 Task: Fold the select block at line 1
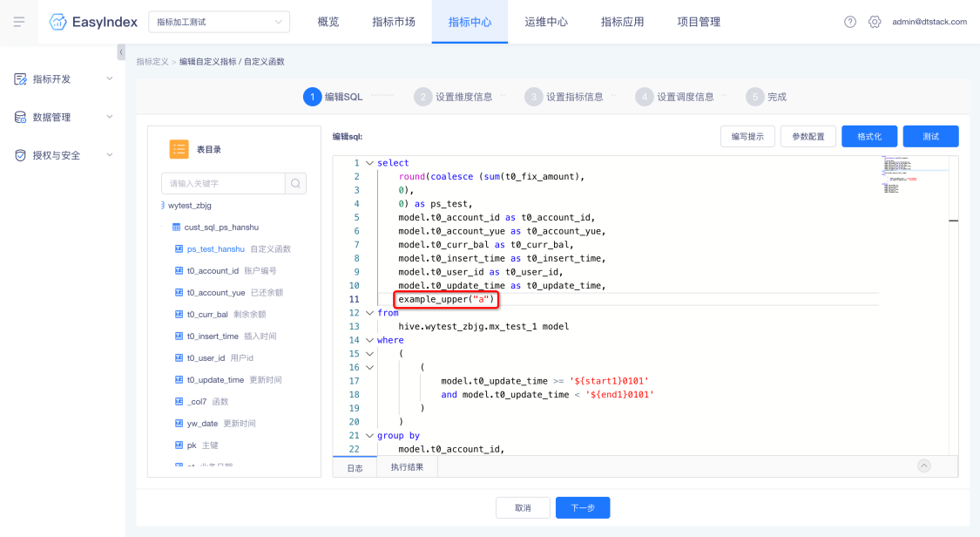[369, 163]
